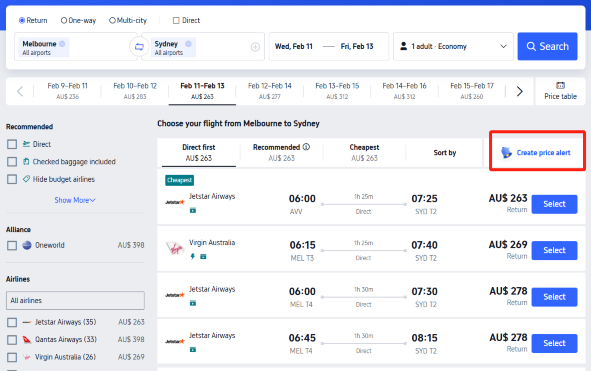Click the All airlines search field

click(75, 300)
